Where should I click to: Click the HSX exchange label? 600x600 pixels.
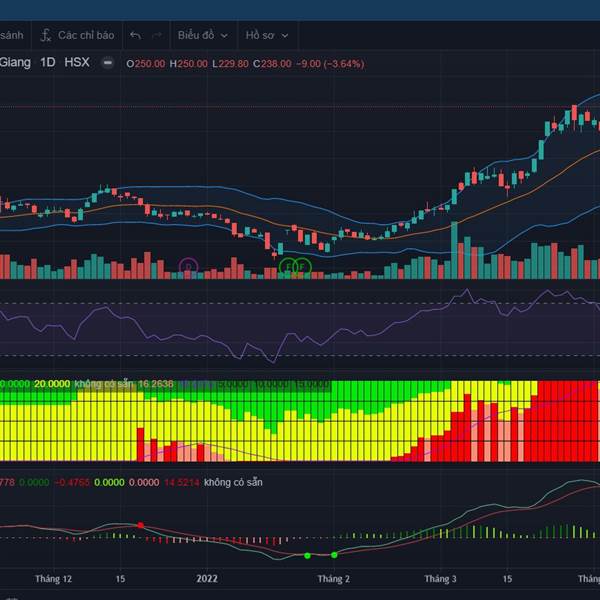click(77, 62)
